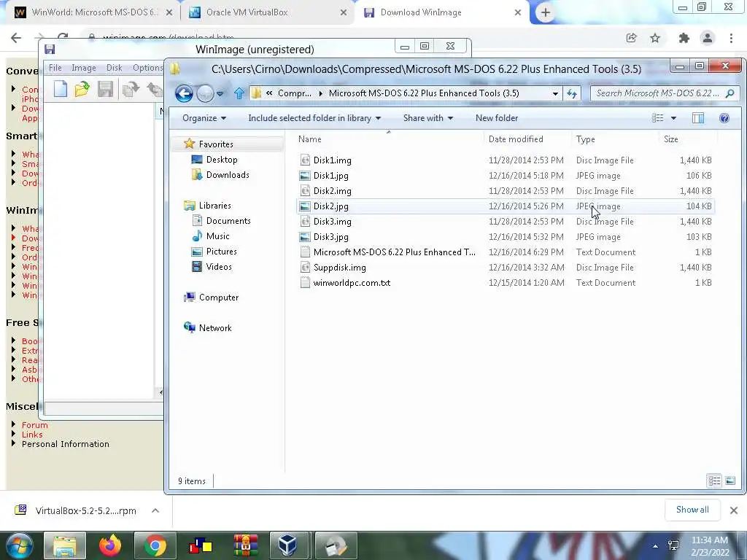This screenshot has width=747, height=560.
Task: Open Share with dropdown
Action: point(427,118)
